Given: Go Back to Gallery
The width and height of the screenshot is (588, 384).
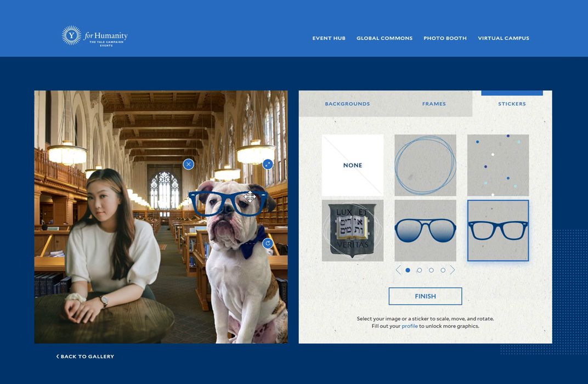Looking at the screenshot, I should click(x=85, y=357).
